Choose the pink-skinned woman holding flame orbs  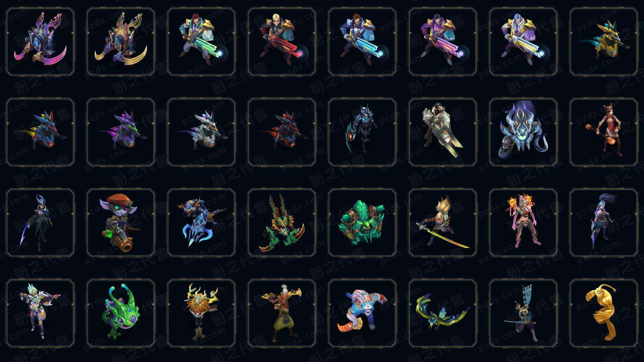(x=523, y=223)
